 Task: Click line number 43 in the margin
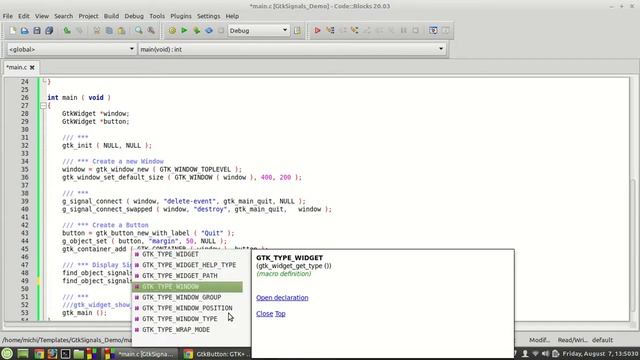[x=24, y=233]
